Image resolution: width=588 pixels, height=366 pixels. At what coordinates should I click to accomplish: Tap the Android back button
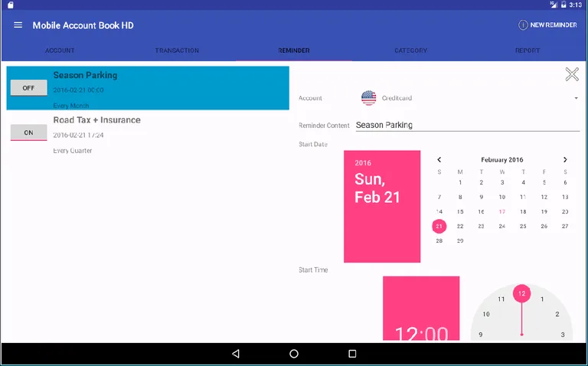tap(236, 354)
